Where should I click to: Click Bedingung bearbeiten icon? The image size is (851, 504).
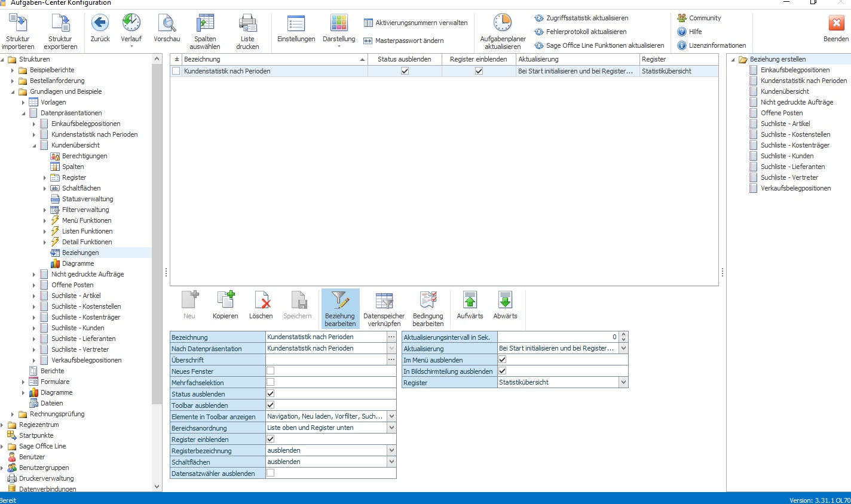[428, 300]
